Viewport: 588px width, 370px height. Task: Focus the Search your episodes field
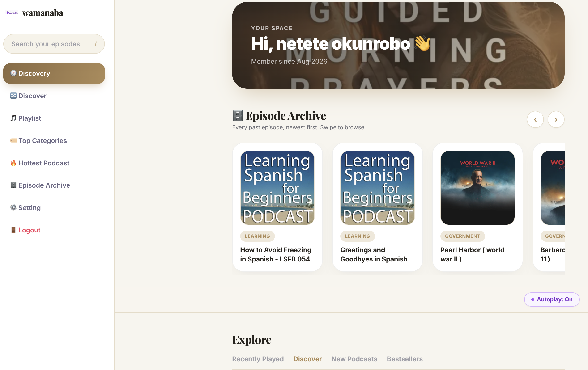point(54,44)
